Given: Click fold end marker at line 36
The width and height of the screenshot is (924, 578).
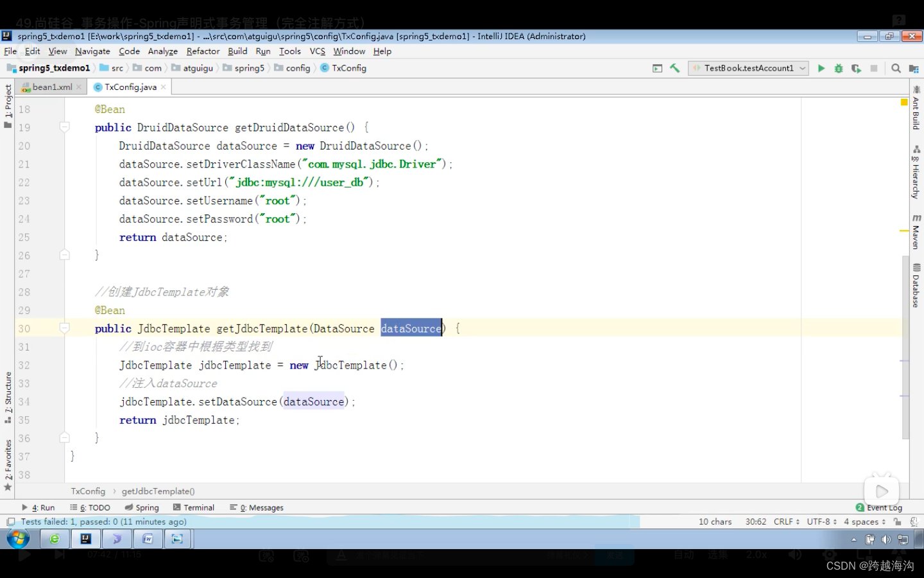Looking at the screenshot, I should click(x=64, y=438).
